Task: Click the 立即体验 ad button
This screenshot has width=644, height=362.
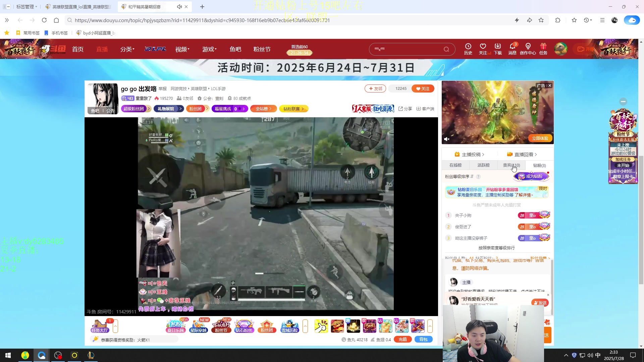Action: click(540, 138)
